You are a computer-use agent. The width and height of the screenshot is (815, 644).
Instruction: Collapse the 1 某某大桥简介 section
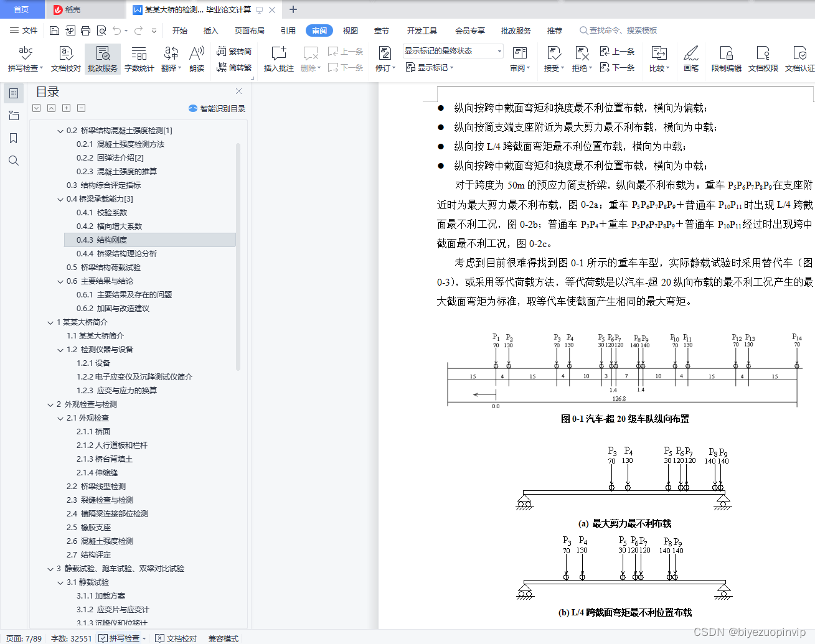(50, 322)
